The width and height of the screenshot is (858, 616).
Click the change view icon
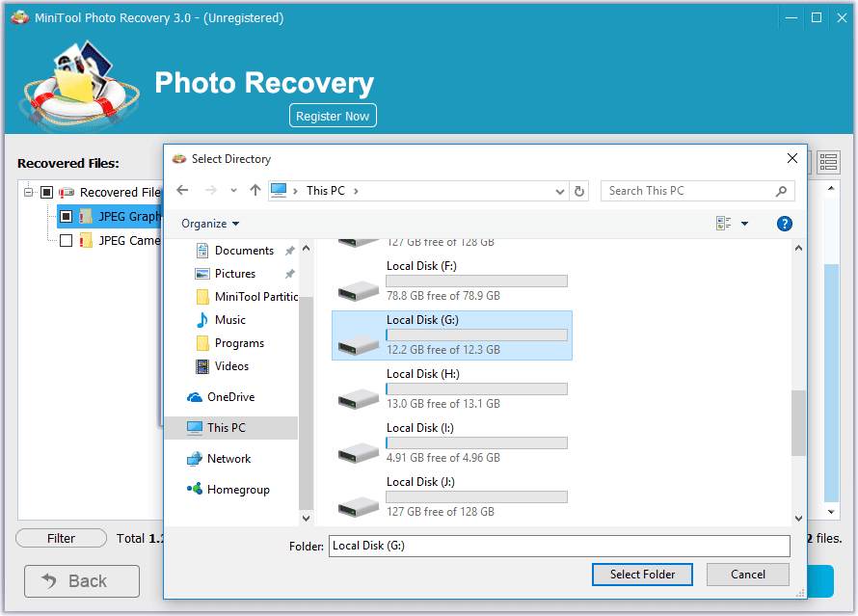tap(723, 224)
